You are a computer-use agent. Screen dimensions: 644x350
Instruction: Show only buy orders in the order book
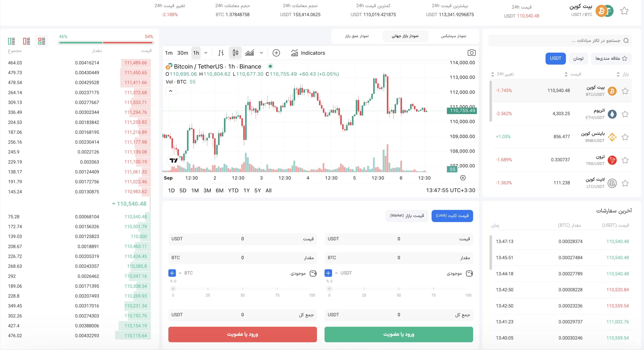tap(12, 41)
